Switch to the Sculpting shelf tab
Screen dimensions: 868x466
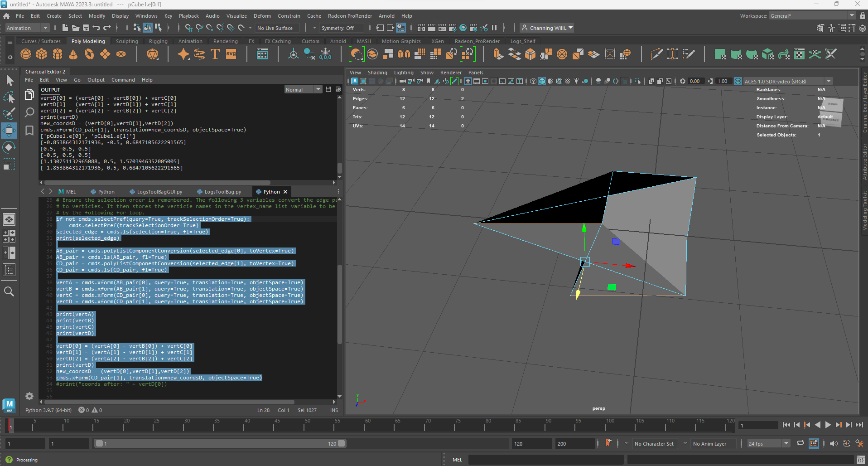point(127,41)
